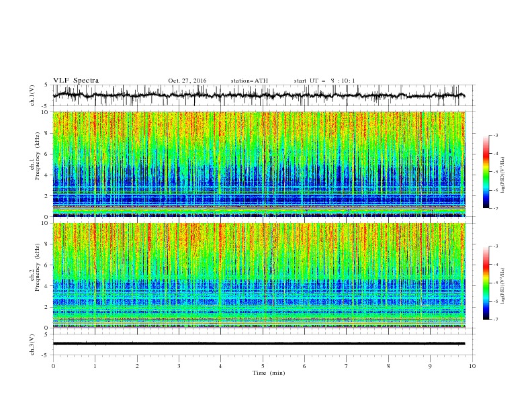Click the "-3" label on ch.1 colorbar
This screenshot has width=532, height=411.
(496, 135)
